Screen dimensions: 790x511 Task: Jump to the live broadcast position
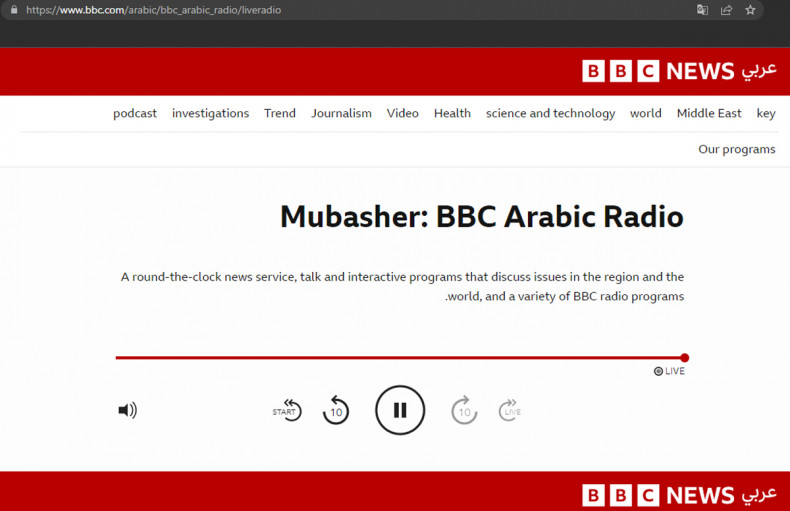point(510,410)
